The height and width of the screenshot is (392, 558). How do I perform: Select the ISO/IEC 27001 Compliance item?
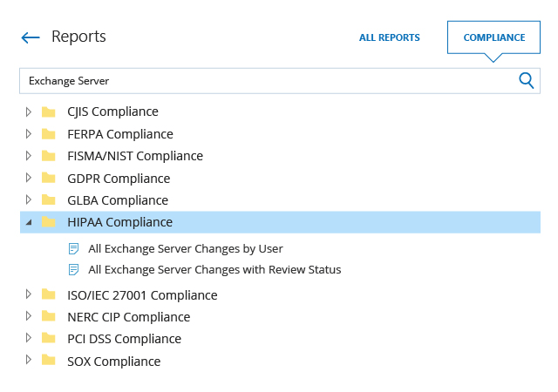click(142, 295)
